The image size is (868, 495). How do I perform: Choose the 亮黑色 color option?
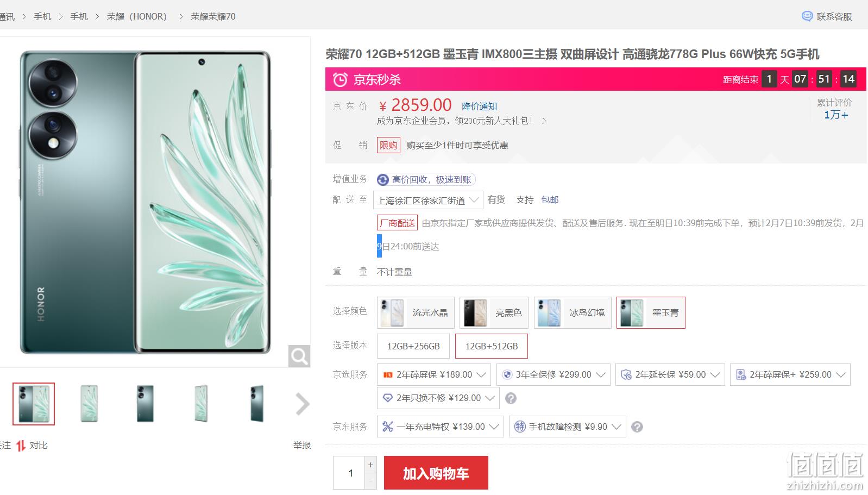pyautogui.click(x=494, y=312)
